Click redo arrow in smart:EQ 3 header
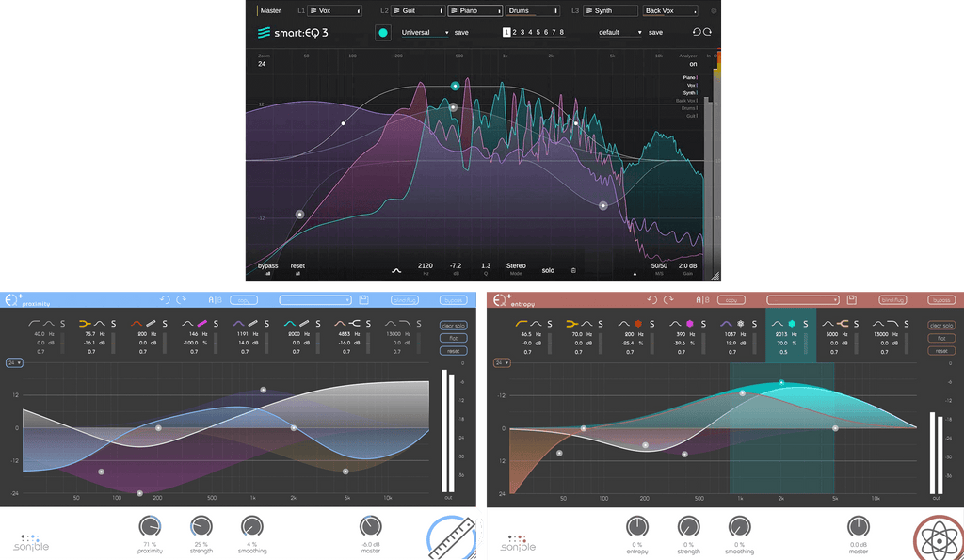964x560 pixels. coord(708,32)
